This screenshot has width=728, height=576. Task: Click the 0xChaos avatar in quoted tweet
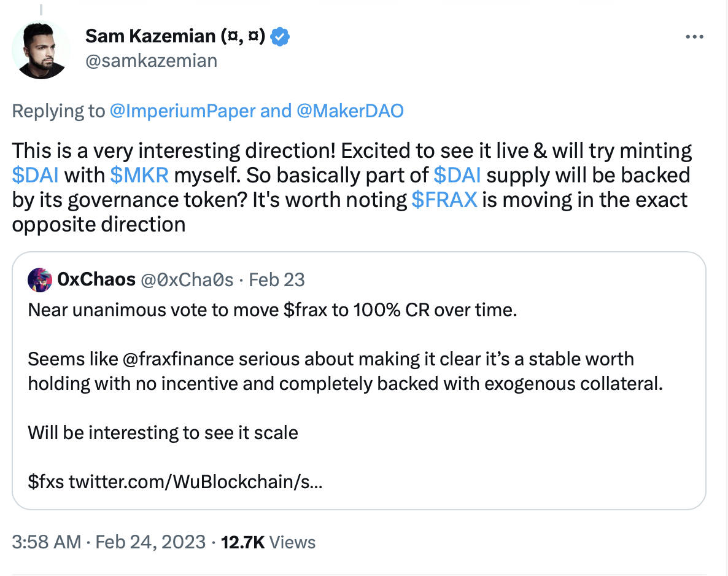pos(39,280)
